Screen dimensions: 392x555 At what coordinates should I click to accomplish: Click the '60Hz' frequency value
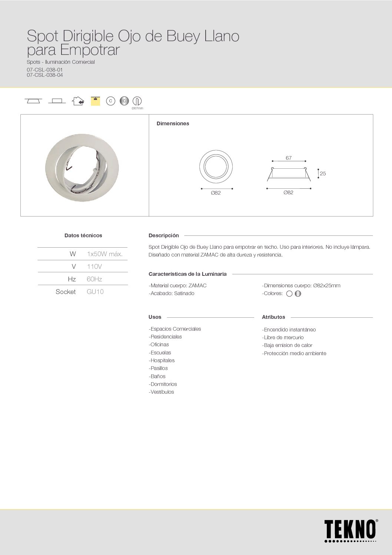[x=94, y=279]
